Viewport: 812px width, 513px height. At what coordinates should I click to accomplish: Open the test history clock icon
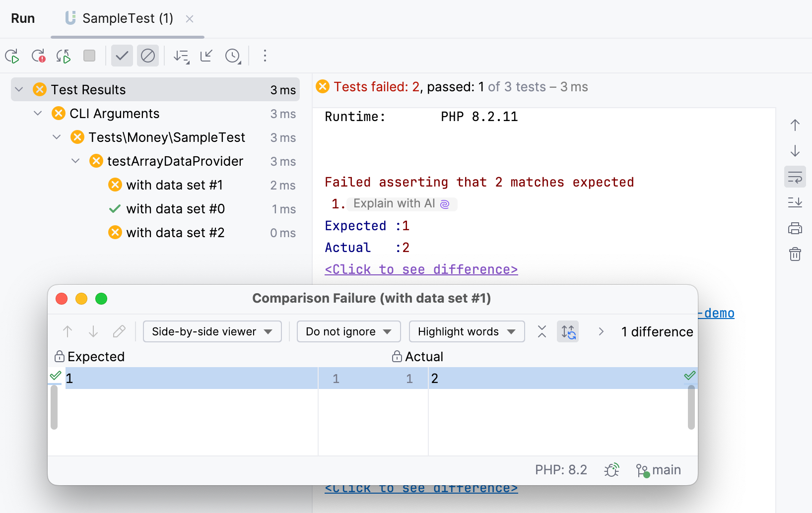point(233,56)
